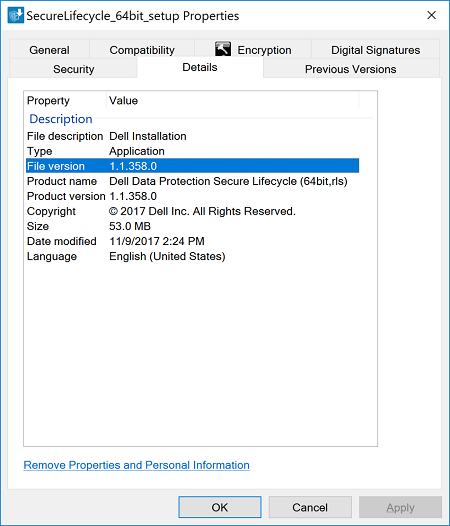Click the greyed-out Apply button
Image resolution: width=450 pixels, height=526 pixels.
click(x=400, y=507)
